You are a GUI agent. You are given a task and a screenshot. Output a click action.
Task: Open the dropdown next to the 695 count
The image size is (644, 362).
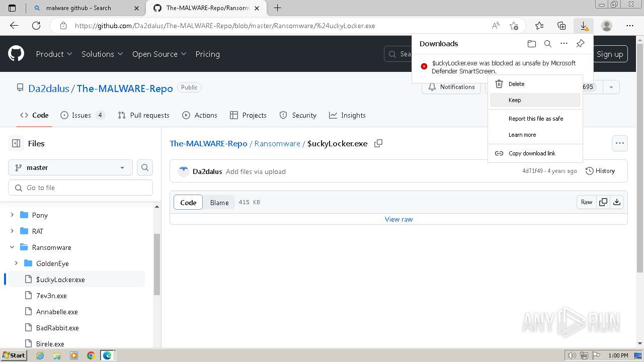coord(611,87)
